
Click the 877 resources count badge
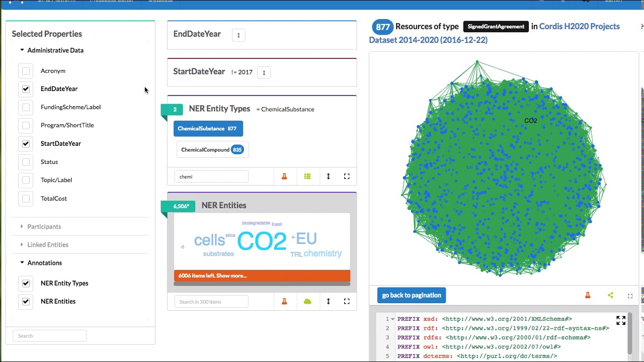(382, 27)
